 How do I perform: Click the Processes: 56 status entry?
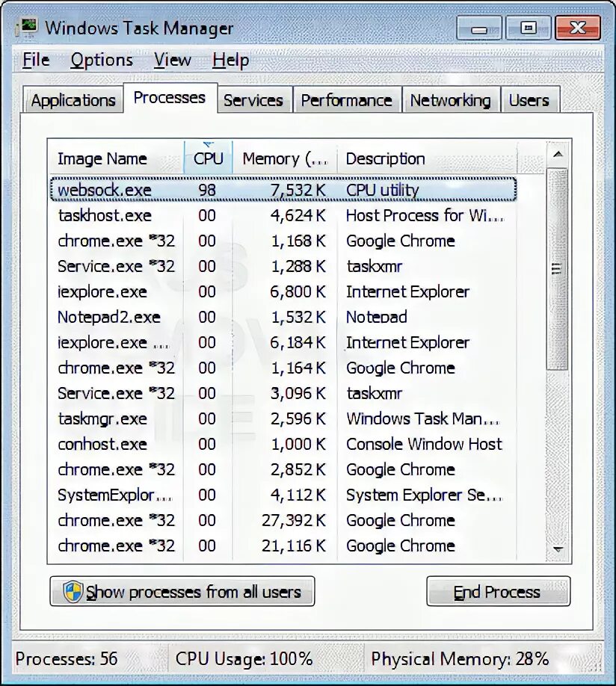coord(67,658)
